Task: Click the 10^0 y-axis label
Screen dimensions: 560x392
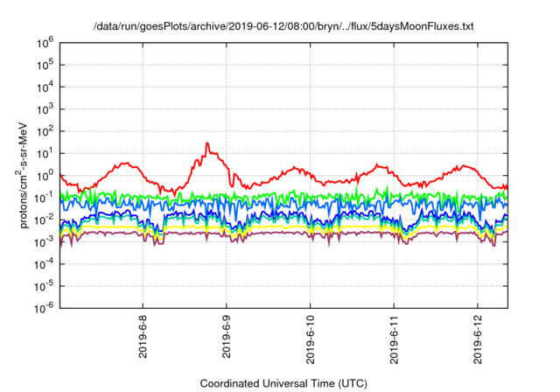Action: (45, 176)
